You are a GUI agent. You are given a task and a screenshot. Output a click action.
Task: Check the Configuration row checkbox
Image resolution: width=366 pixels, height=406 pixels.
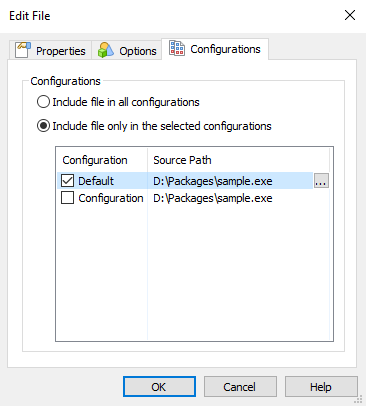[67, 198]
